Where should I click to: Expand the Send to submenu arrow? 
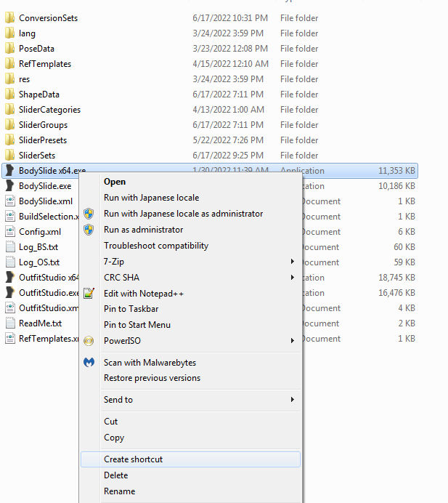[x=292, y=399]
